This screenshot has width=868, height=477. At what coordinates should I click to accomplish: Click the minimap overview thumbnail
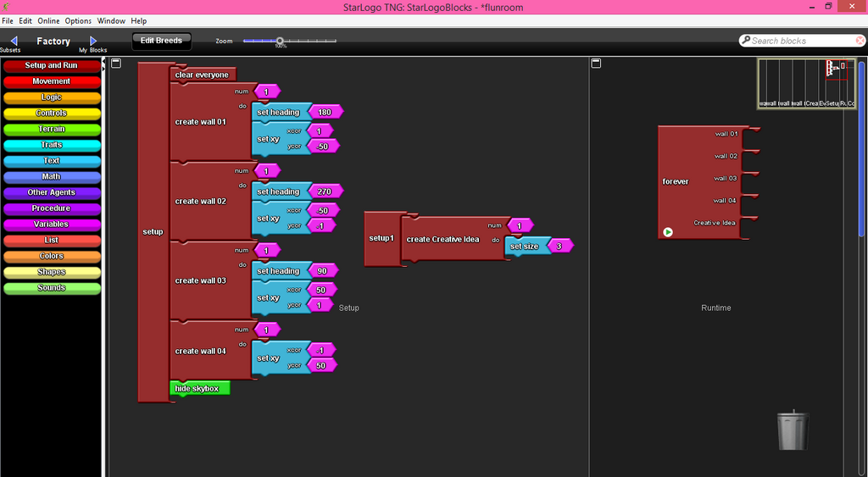coord(807,84)
